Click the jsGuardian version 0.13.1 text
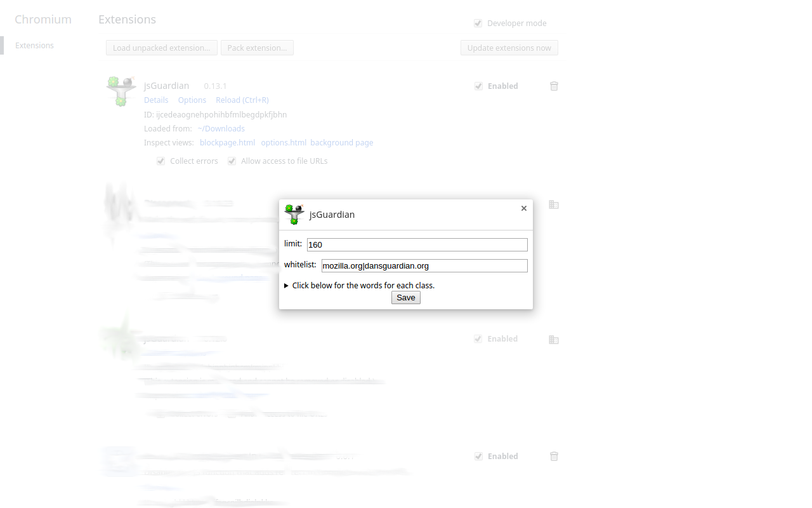Viewport: 812px width, 508px height. [215, 86]
